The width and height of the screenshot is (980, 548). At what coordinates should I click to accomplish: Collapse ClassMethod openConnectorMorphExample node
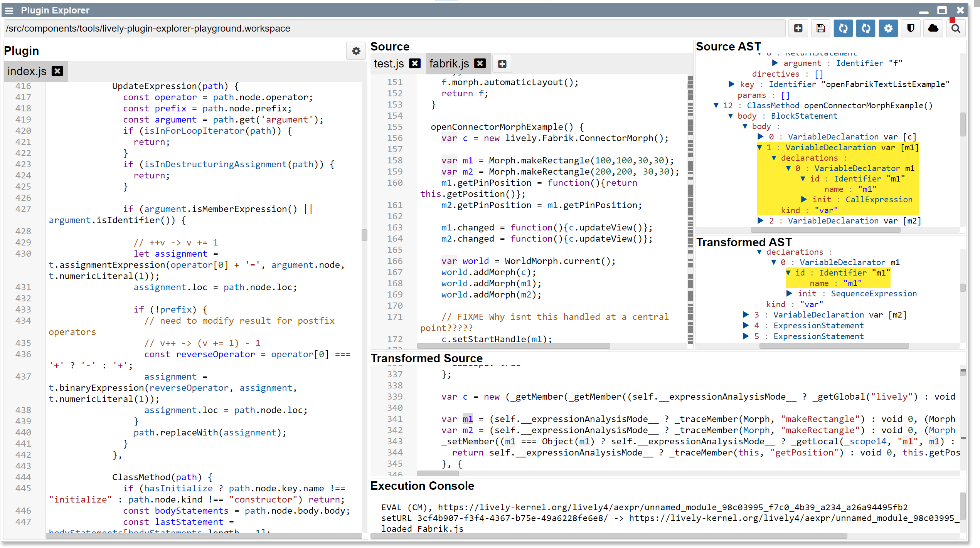click(x=716, y=106)
